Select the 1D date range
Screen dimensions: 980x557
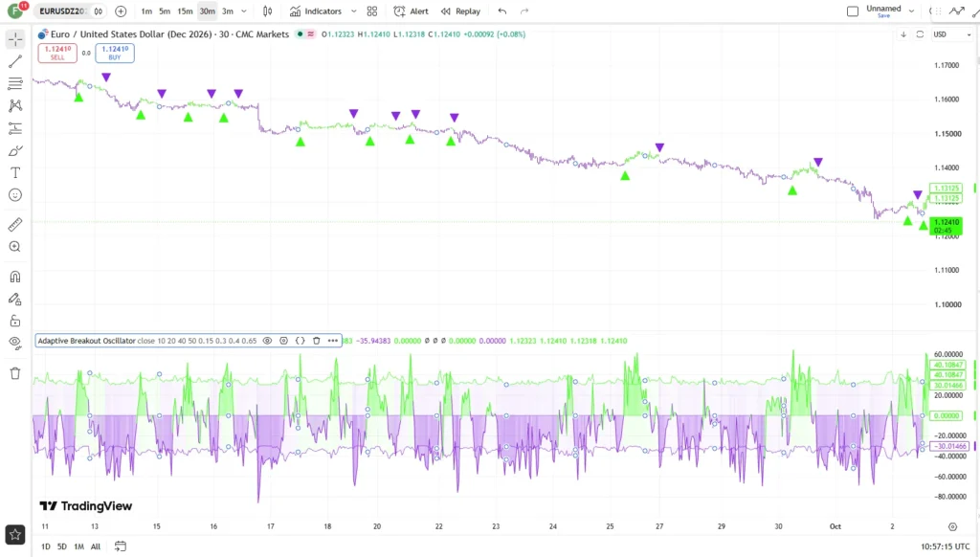(x=46, y=546)
